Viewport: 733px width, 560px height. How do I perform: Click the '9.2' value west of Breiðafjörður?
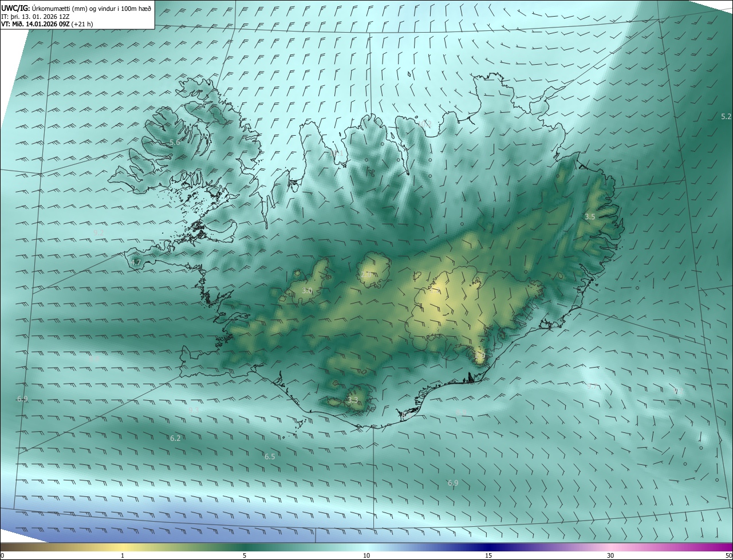pos(98,232)
